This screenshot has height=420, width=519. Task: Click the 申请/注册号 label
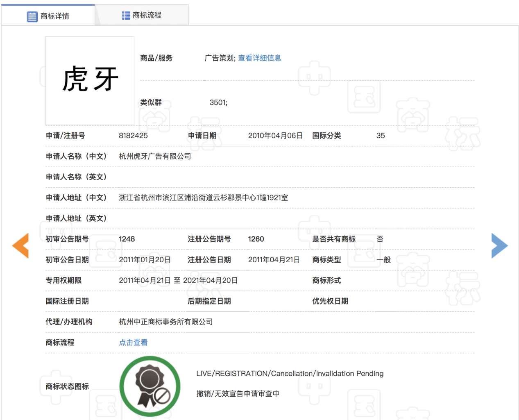coord(66,136)
